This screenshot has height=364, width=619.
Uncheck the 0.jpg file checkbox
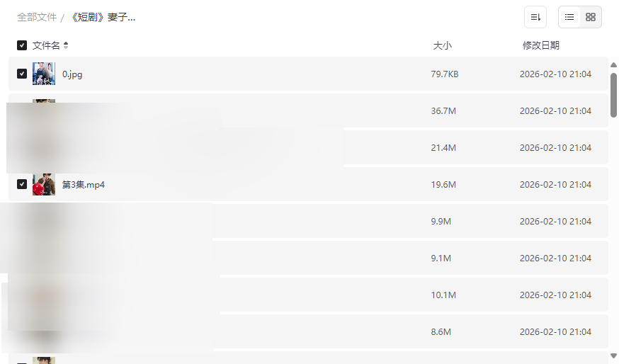[22, 74]
